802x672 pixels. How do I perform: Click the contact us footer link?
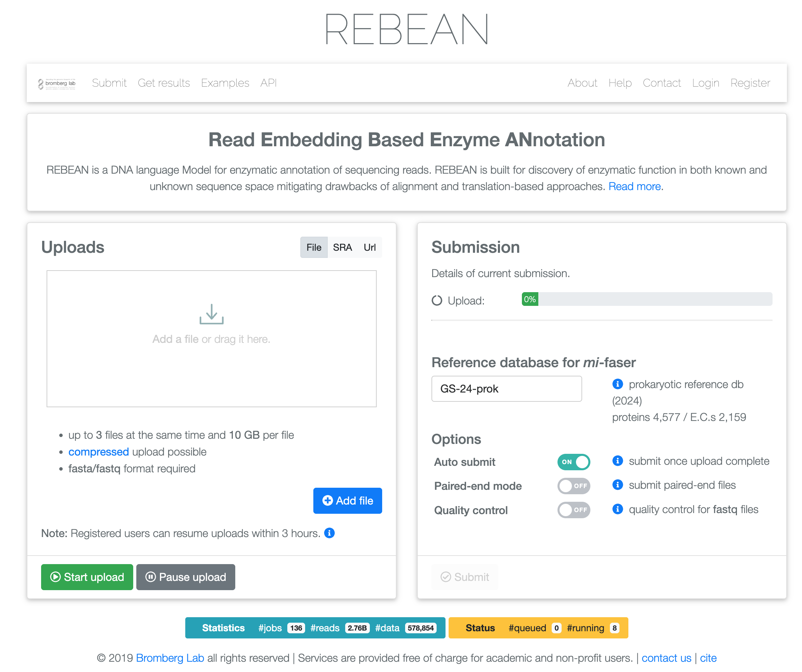[x=666, y=658]
